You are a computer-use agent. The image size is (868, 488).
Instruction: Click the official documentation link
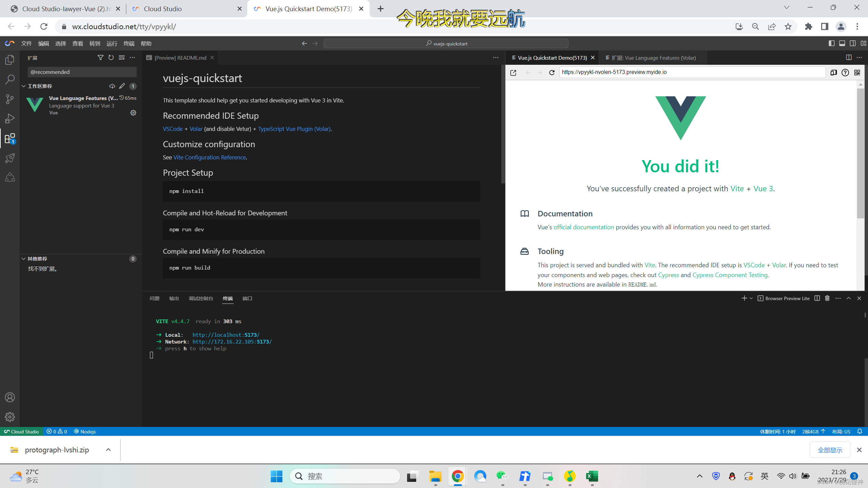(x=583, y=227)
